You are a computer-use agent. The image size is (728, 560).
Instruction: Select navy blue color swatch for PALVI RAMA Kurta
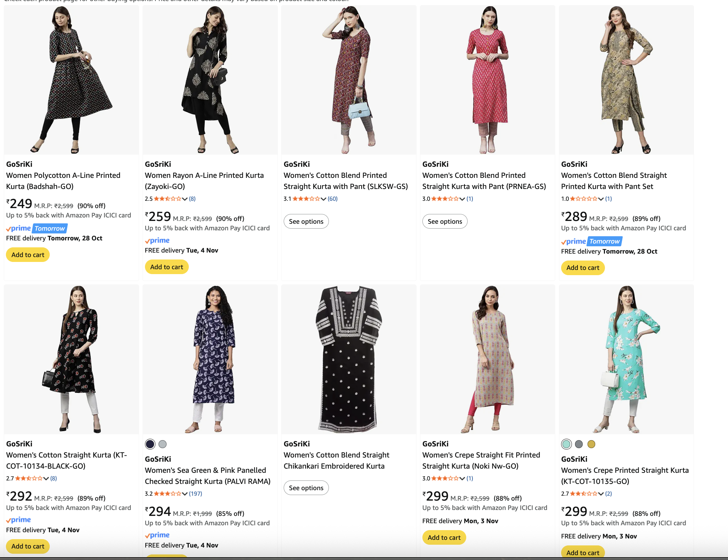pyautogui.click(x=150, y=444)
